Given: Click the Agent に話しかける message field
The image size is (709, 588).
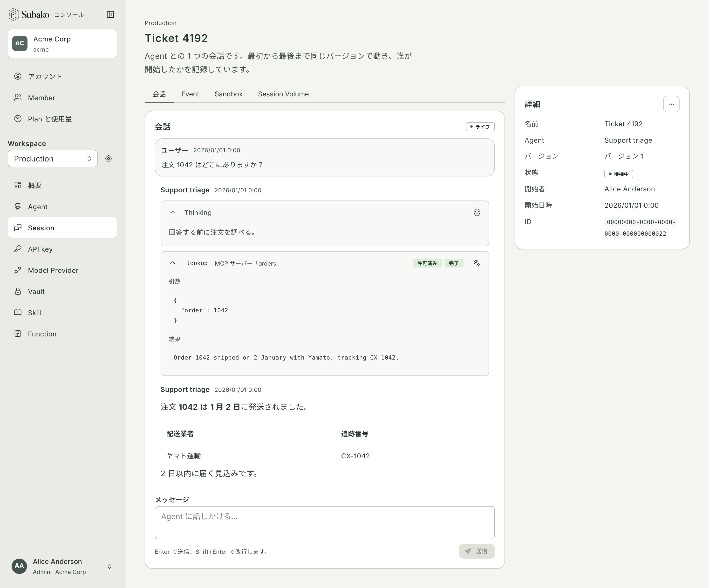Looking at the screenshot, I should pos(325,522).
